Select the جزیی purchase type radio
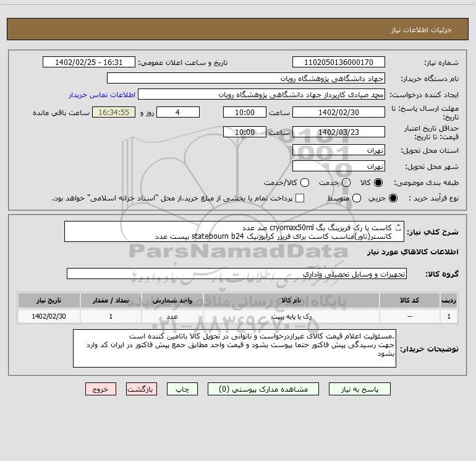The width and height of the screenshot is (476, 461). coord(393,198)
